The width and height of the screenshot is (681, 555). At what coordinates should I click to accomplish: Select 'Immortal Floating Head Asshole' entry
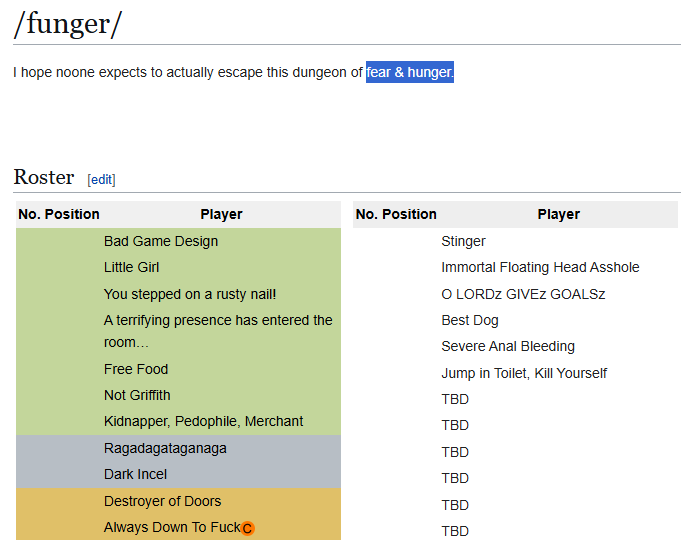click(x=540, y=267)
